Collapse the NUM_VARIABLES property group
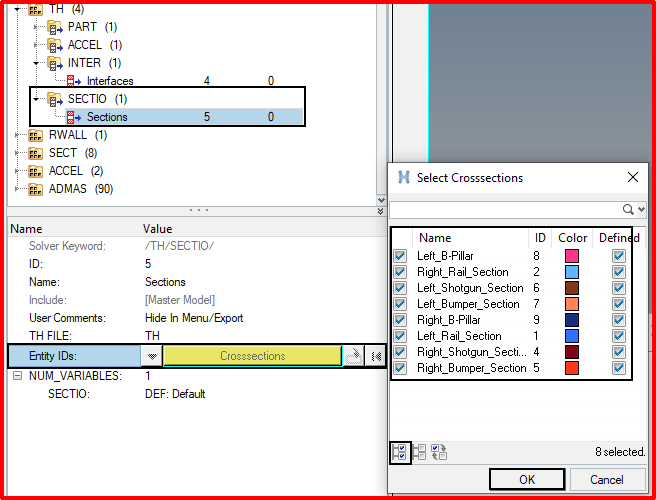Viewport: 656px width, 500px height. [x=17, y=376]
